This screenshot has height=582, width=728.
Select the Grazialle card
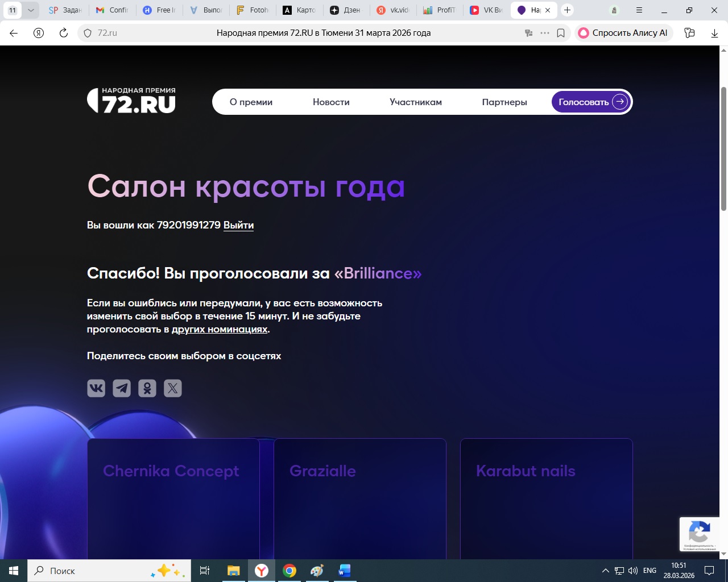(x=360, y=498)
